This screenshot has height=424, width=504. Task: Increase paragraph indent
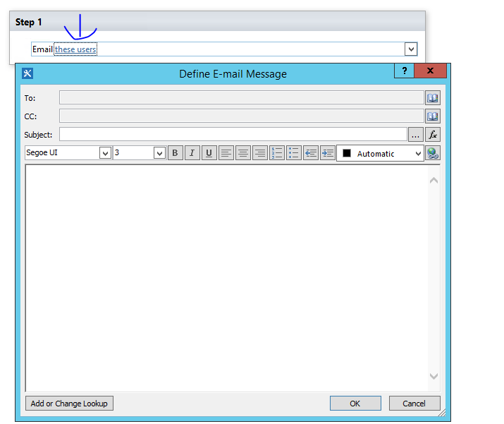[328, 153]
